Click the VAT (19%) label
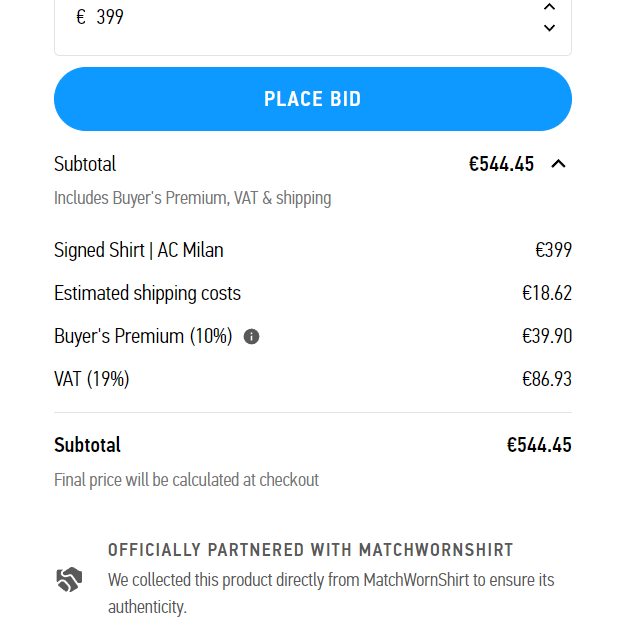 [x=92, y=379]
